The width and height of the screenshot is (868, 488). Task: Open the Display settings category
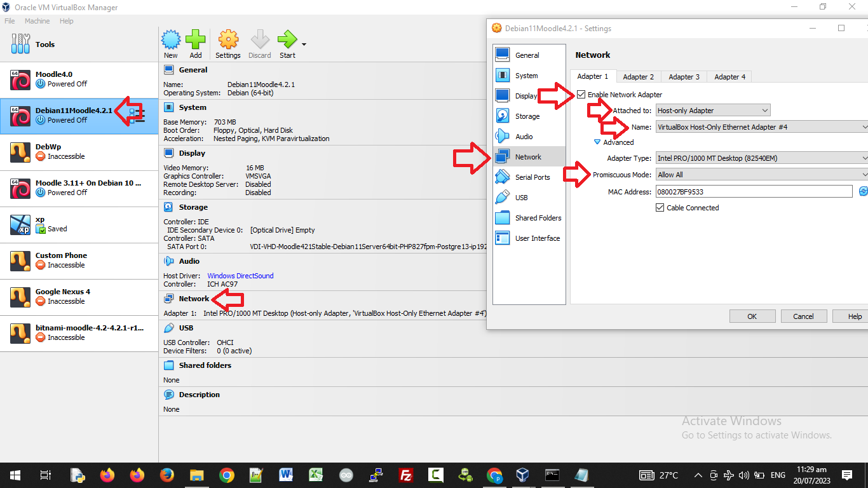[529, 96]
